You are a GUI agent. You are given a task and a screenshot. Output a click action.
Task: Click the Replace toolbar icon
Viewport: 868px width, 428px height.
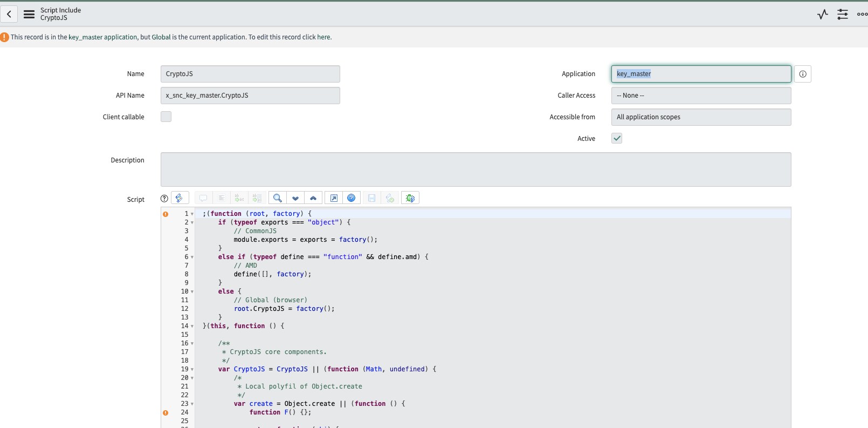[239, 198]
